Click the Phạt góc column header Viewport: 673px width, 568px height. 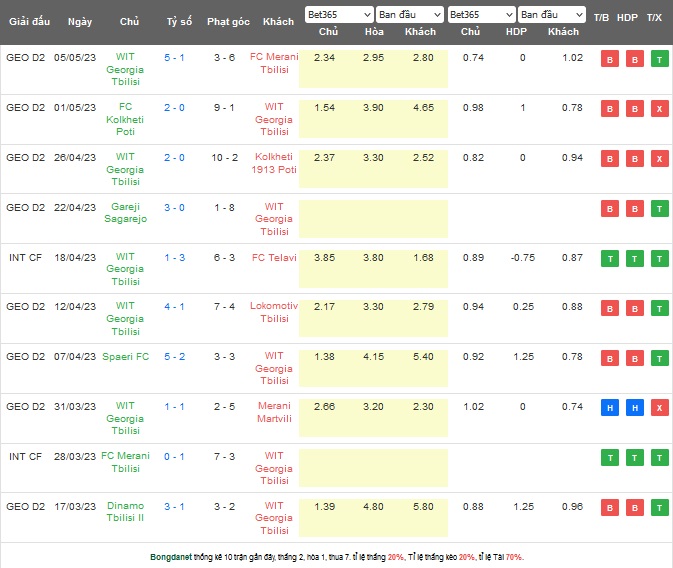tap(227, 21)
